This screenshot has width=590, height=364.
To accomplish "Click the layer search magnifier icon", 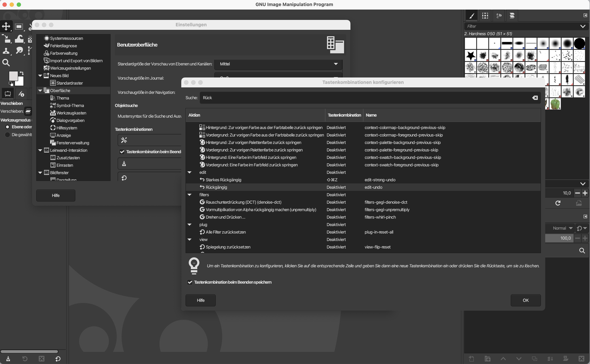I will [x=582, y=251].
